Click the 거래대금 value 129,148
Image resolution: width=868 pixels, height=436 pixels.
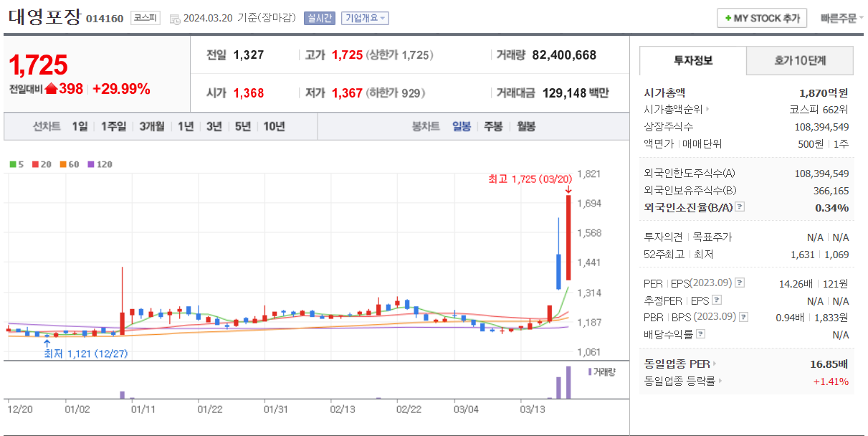point(564,93)
